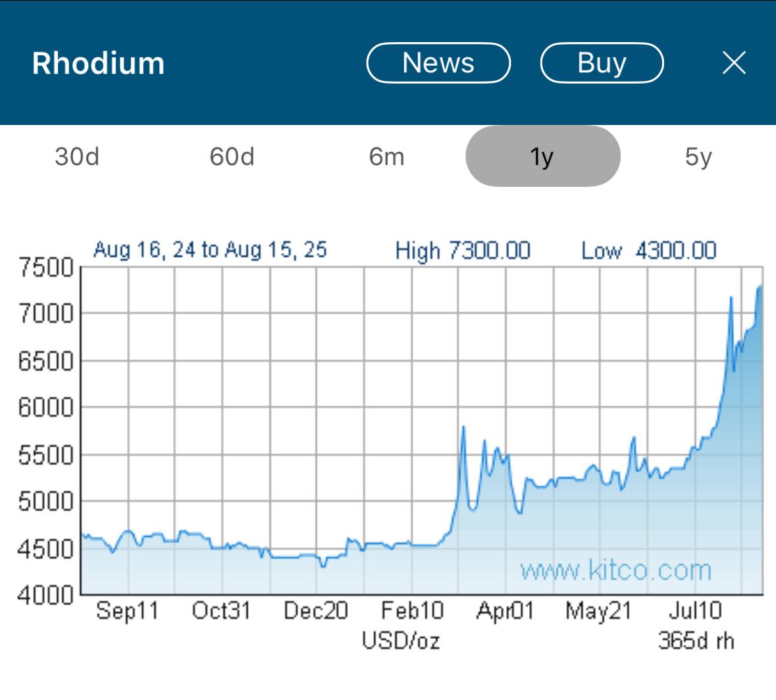This screenshot has height=700, width=776.
Task: Click the USD/oz unit label
Action: [401, 641]
